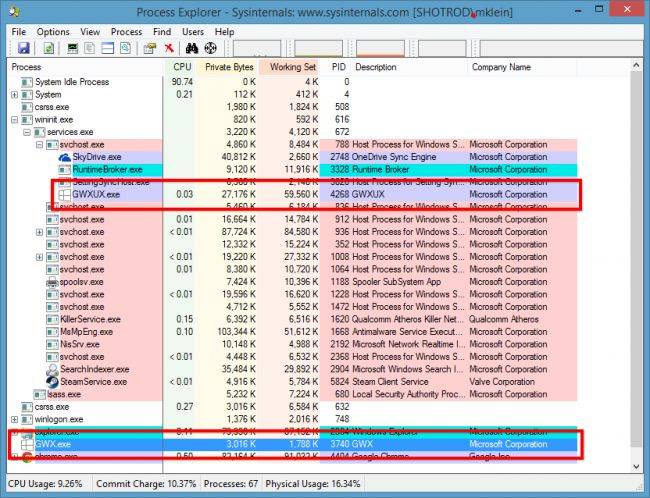Open the Process menu
Viewport: 650px width, 498px height.
126,32
